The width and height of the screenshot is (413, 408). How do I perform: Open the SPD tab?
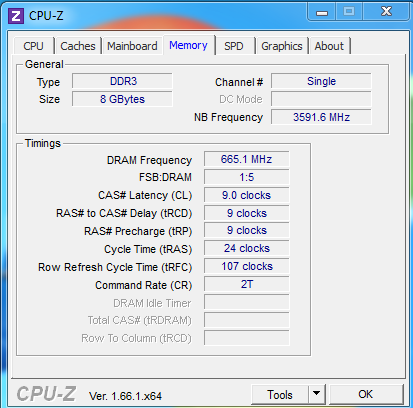[234, 46]
